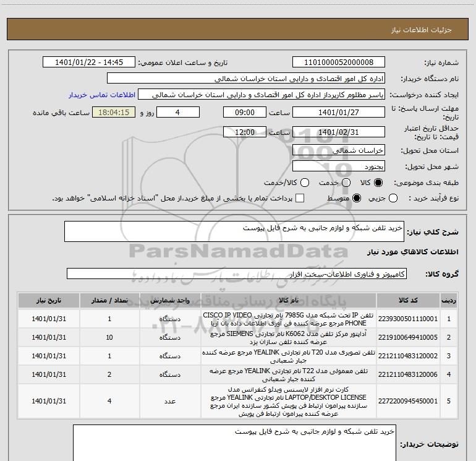Click item code 2212110483120006
The image size is (476, 461).
[x=408, y=374]
